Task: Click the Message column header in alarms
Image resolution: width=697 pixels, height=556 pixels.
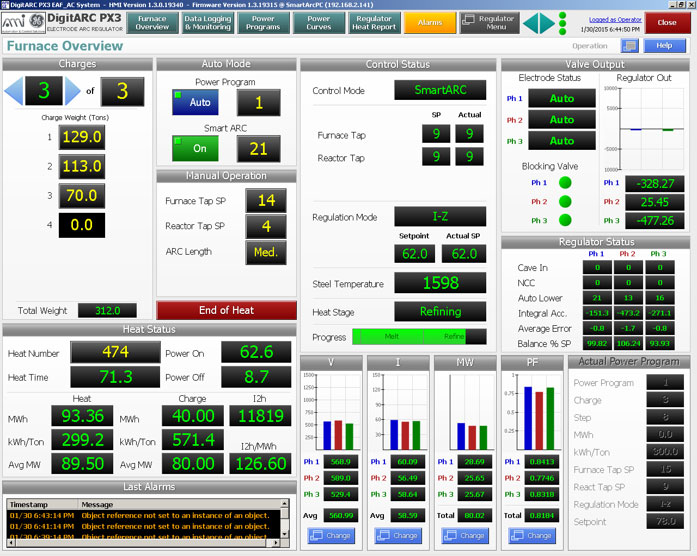Action: (x=180, y=504)
